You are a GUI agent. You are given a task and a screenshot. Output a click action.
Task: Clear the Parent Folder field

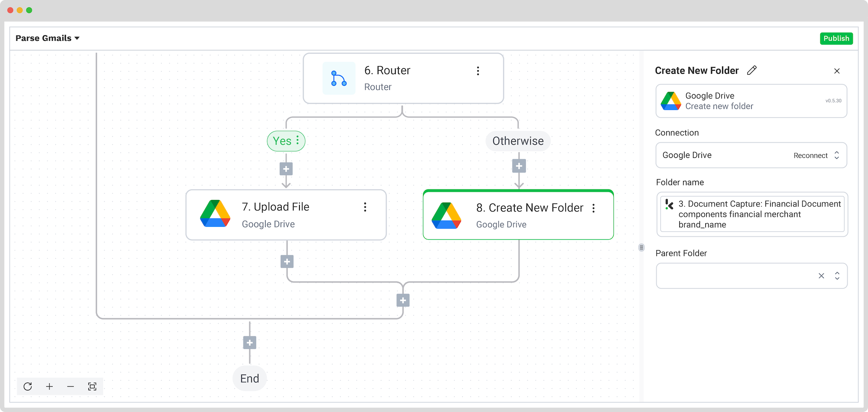click(821, 276)
